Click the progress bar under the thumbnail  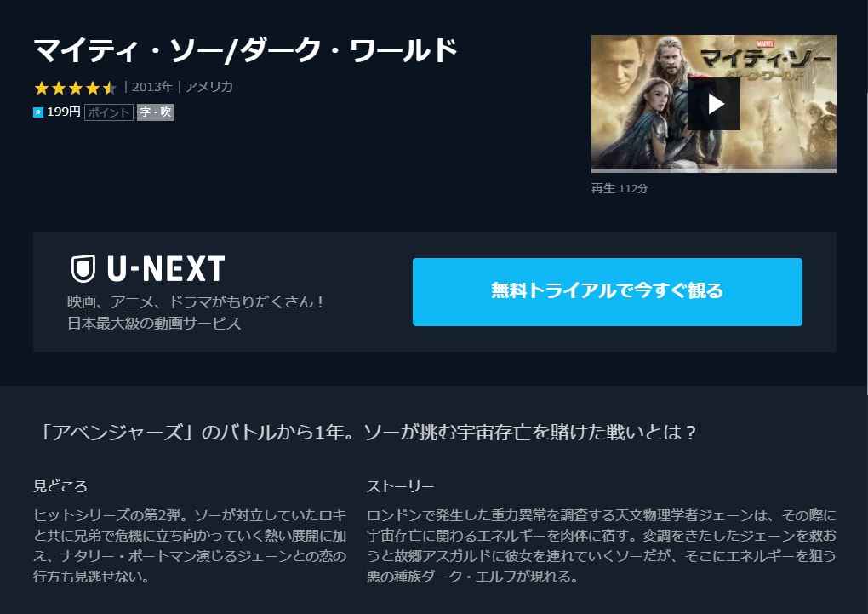714,170
